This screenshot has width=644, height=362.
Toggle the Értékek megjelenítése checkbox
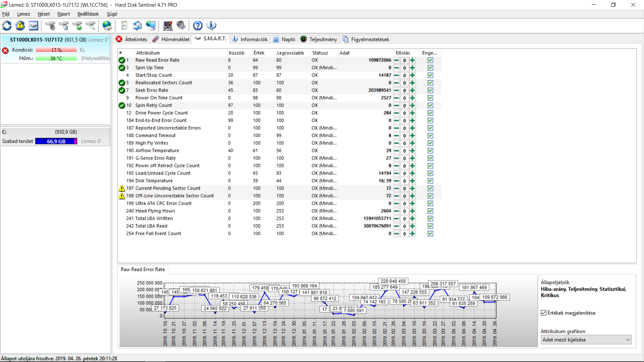point(544,313)
